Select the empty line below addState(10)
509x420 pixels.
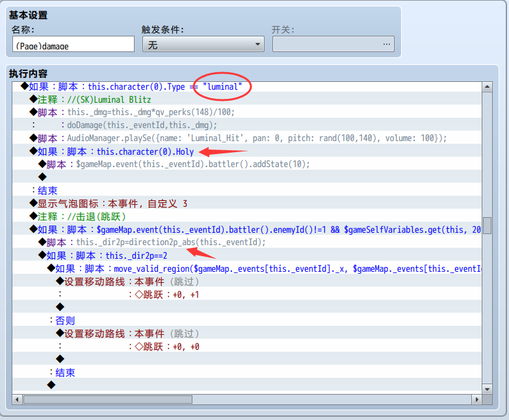coord(247,177)
